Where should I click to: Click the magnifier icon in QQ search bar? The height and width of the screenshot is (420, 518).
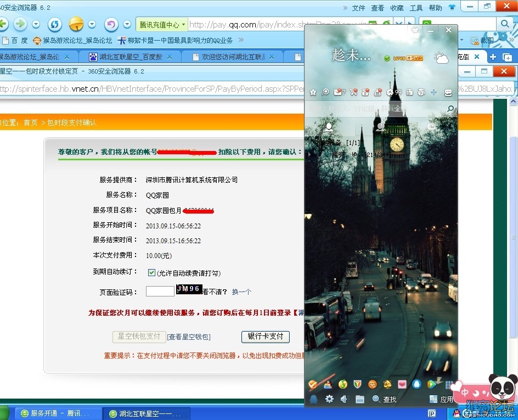coord(451,108)
